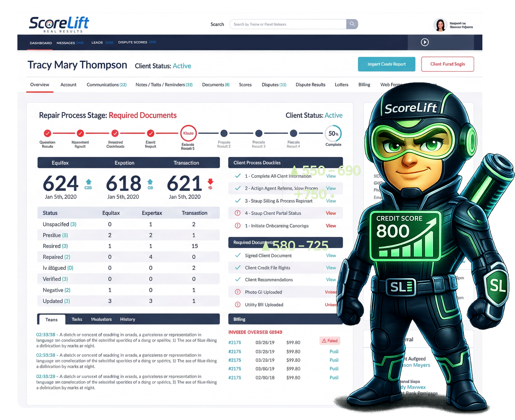
Task: Click the Client Furad Sogin button
Action: coord(447,64)
